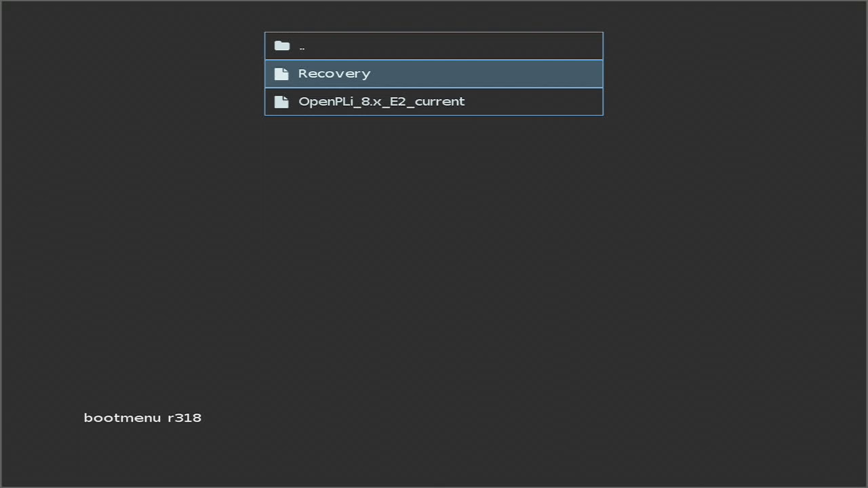Click the bootmenu r318 version label
The height and width of the screenshot is (488, 868).
pos(142,418)
